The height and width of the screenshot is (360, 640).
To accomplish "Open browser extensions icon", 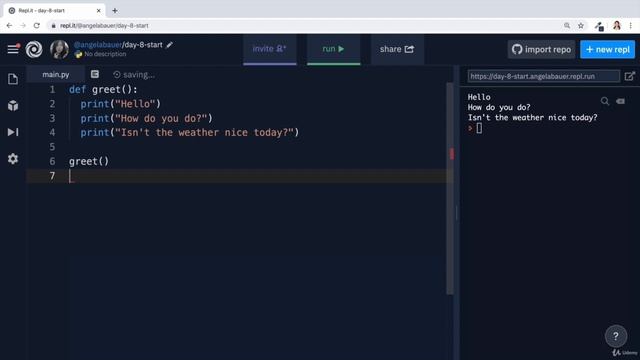I will (599, 27).
